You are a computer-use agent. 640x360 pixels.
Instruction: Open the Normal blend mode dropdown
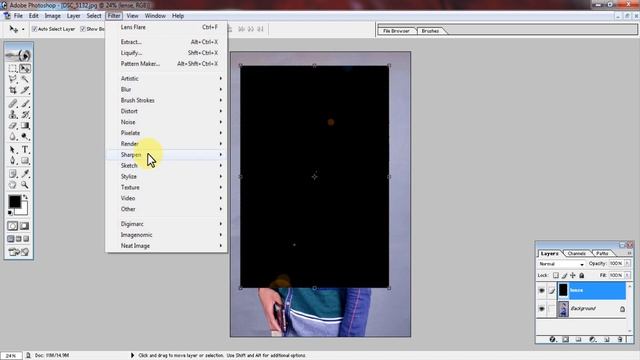pyautogui.click(x=561, y=264)
